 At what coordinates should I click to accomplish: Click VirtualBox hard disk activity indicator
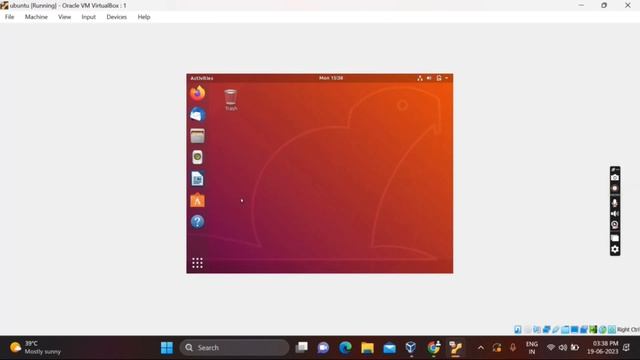[518, 329]
